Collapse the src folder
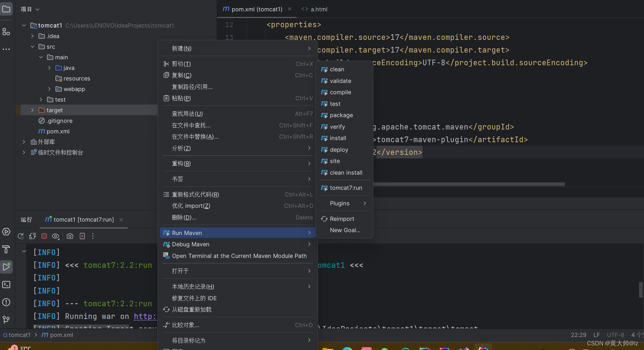 [x=33, y=47]
